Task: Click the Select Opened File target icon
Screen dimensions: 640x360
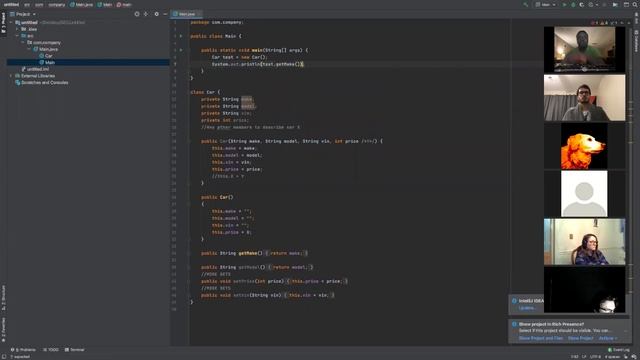Action: [x=137, y=14]
